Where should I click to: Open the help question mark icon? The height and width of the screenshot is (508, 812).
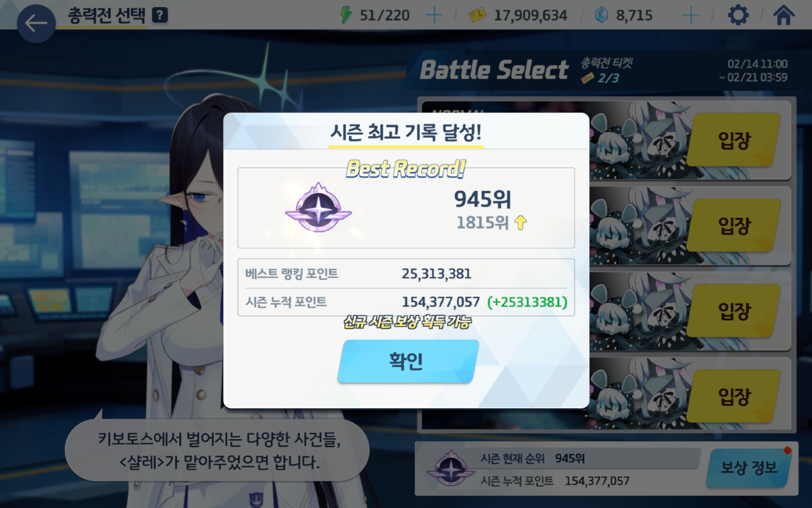pos(160,15)
